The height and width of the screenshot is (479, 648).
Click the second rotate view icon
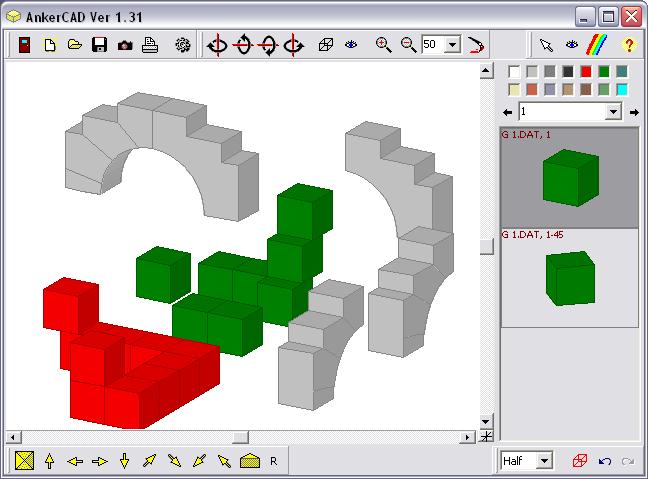243,45
